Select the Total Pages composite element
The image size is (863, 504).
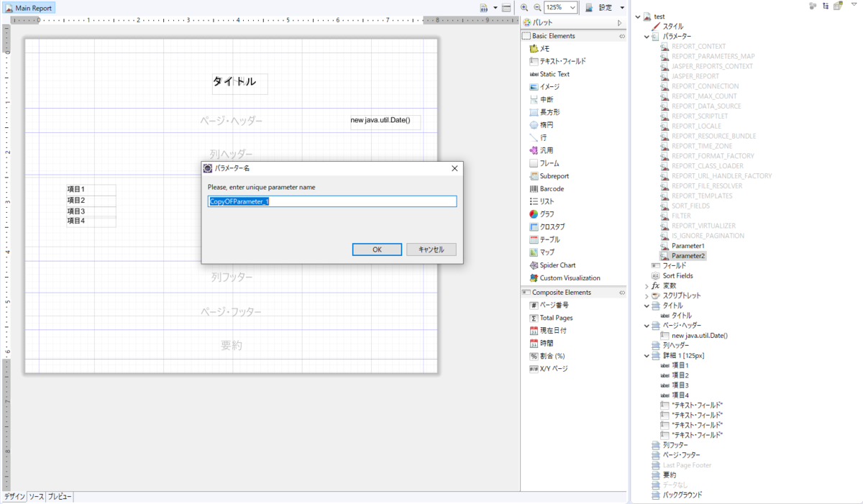point(551,318)
